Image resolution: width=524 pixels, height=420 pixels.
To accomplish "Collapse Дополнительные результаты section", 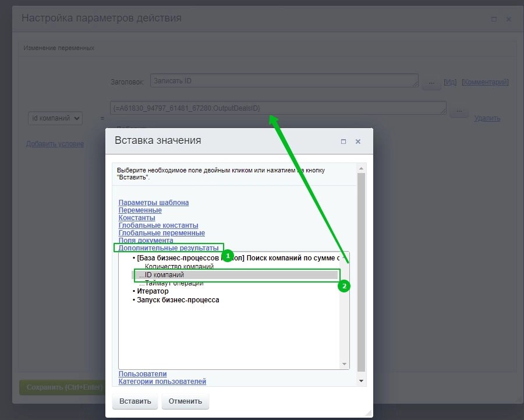I will coord(168,248).
